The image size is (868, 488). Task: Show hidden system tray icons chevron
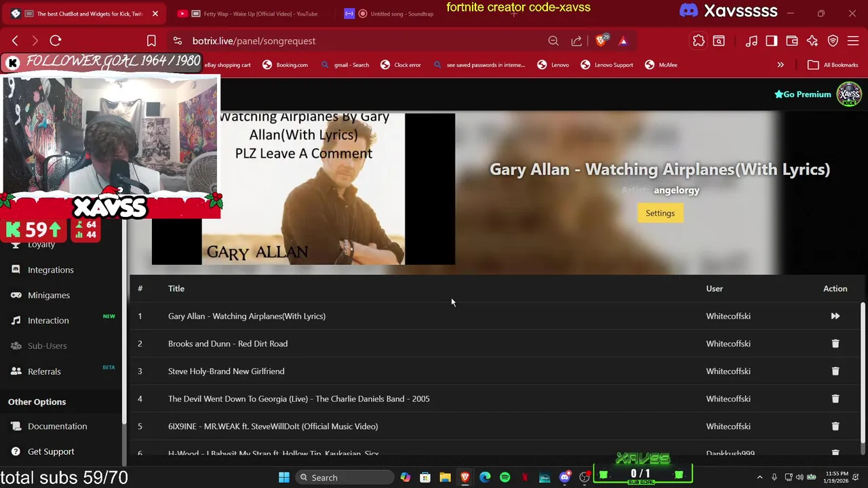pyautogui.click(x=759, y=477)
